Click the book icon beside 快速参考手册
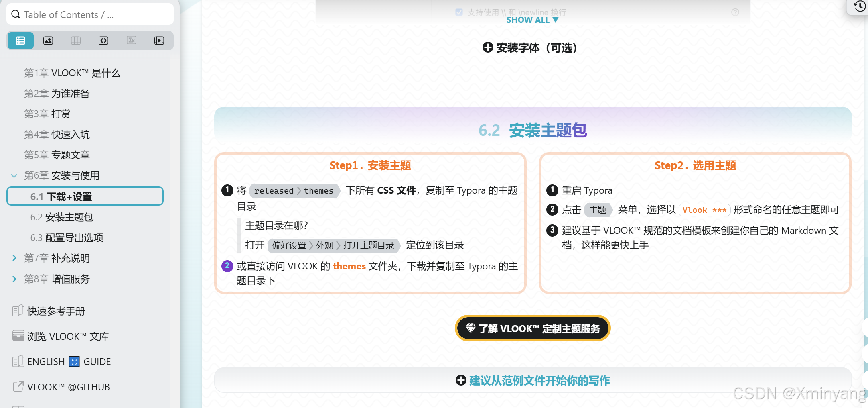 pos(18,311)
